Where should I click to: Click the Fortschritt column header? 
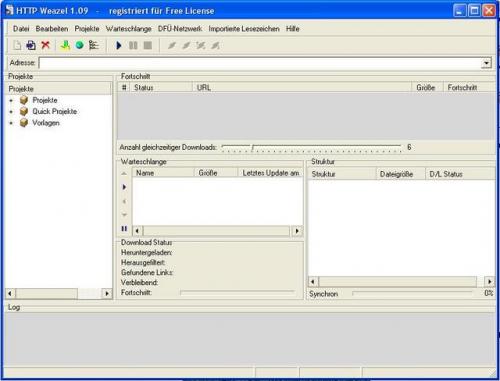[x=469, y=88]
